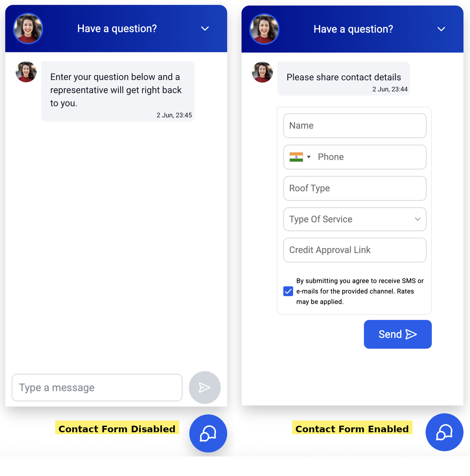The height and width of the screenshot is (476, 470).
Task: Click the Roof Type field
Action: click(x=355, y=188)
